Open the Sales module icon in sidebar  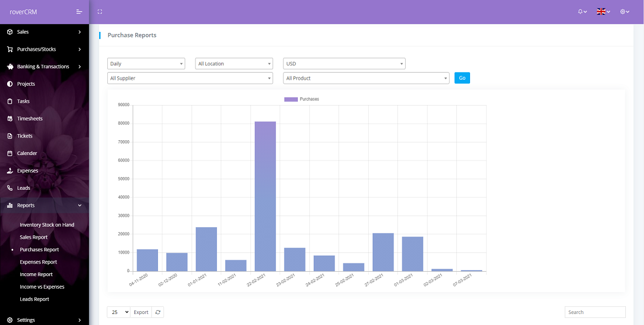tap(9, 31)
